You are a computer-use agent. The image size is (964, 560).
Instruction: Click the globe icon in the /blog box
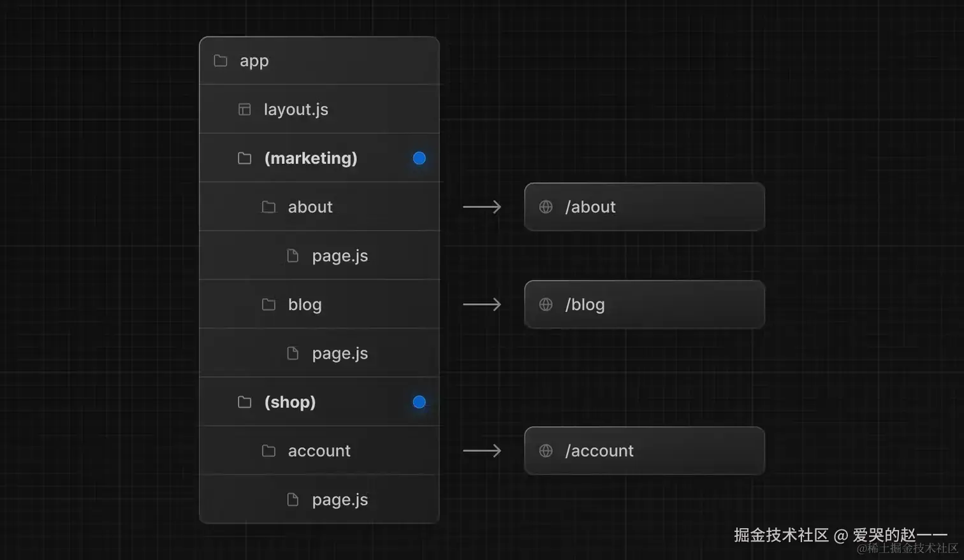[546, 305]
